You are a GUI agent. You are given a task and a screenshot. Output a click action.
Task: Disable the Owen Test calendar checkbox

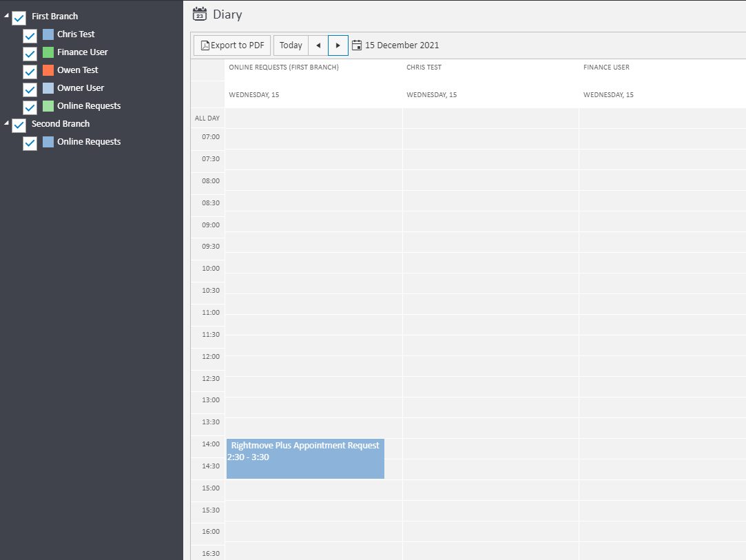[30, 72]
